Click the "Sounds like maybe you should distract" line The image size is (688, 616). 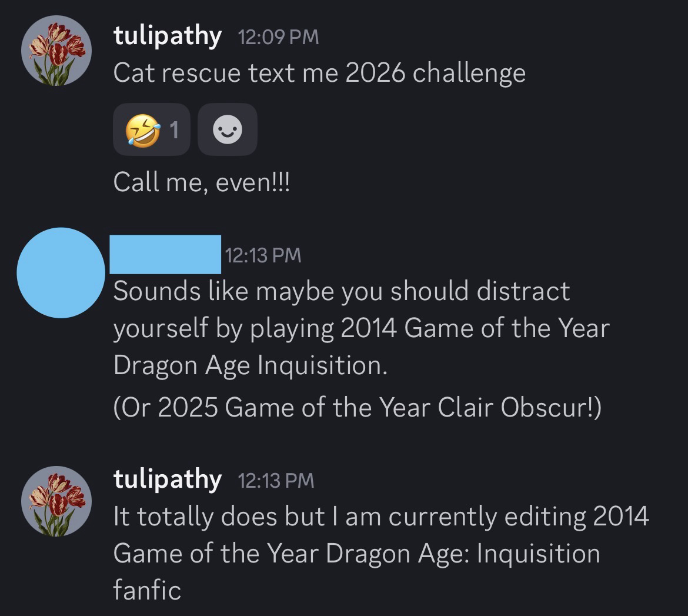[341, 292]
